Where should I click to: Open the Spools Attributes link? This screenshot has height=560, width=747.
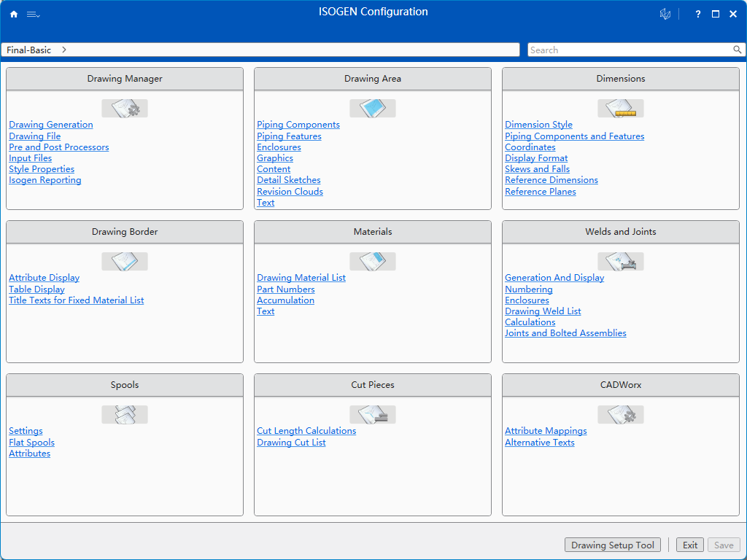tap(29, 454)
